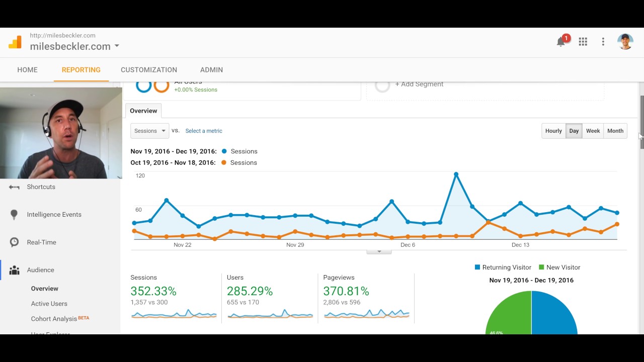Click the Sessions sparkline chart
644x362 pixels.
coord(174,314)
